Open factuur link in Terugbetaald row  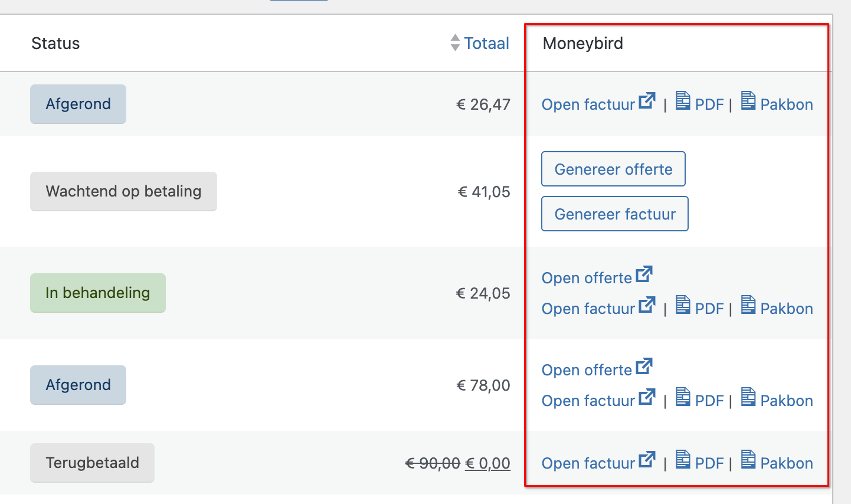pyautogui.click(x=588, y=463)
